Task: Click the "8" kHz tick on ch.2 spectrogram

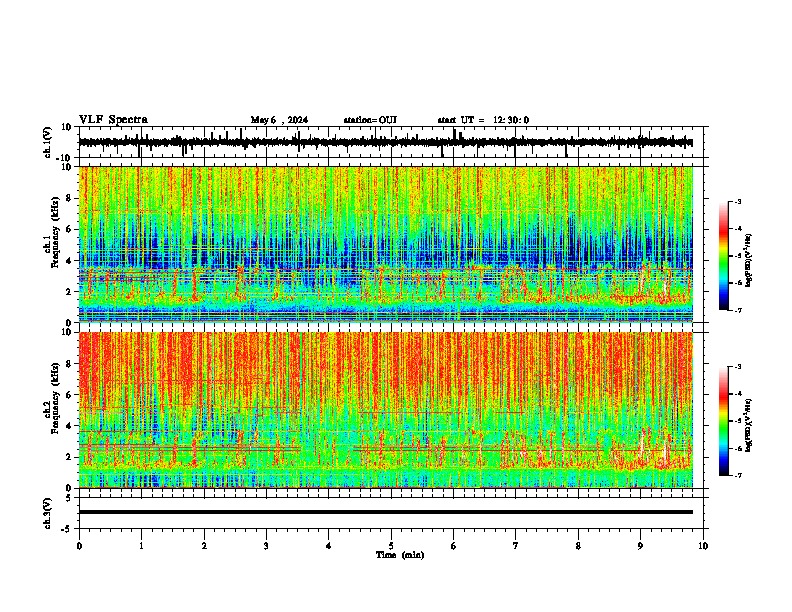Action: 70,364
